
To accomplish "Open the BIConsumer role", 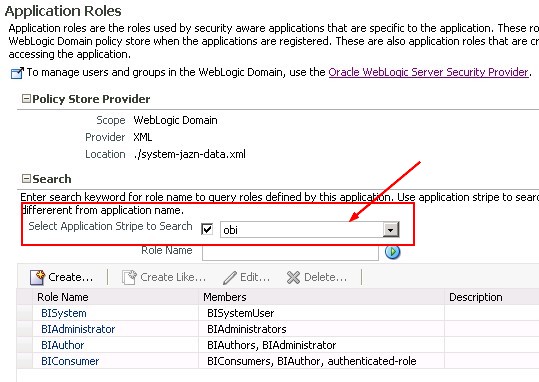I will coord(70,361).
